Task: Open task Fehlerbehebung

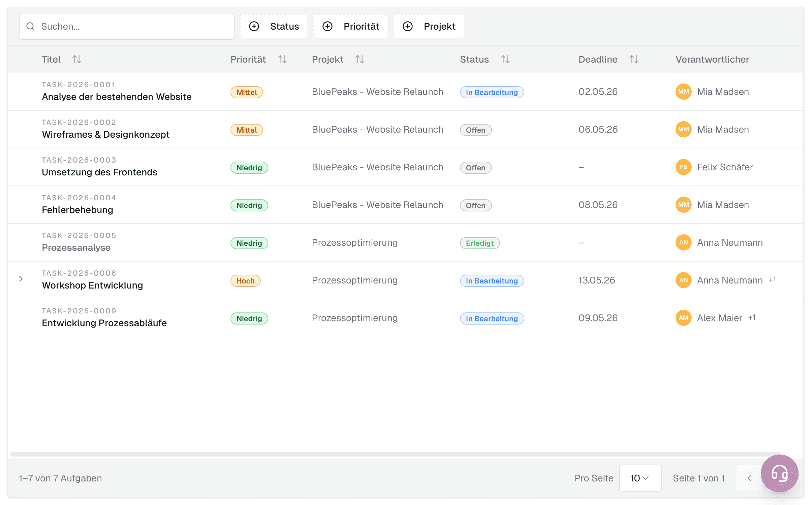Action: click(x=77, y=210)
